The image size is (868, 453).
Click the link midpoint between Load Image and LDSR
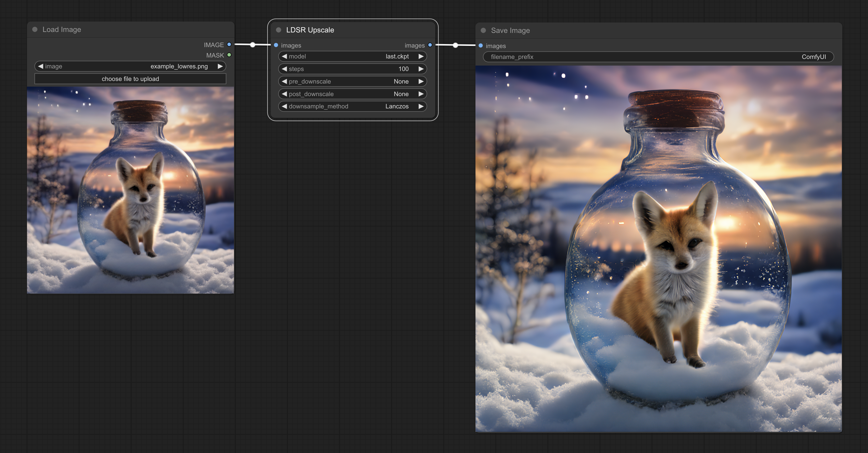[253, 45]
